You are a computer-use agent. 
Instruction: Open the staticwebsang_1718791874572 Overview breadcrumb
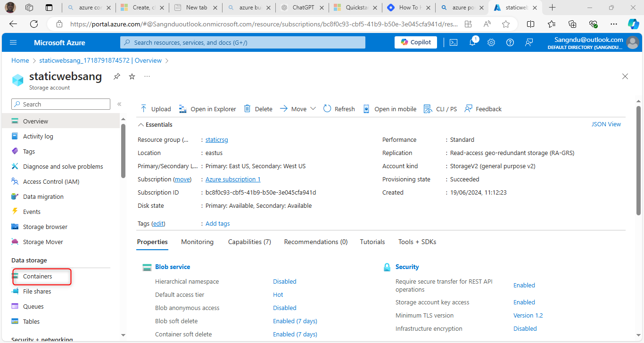coord(100,60)
